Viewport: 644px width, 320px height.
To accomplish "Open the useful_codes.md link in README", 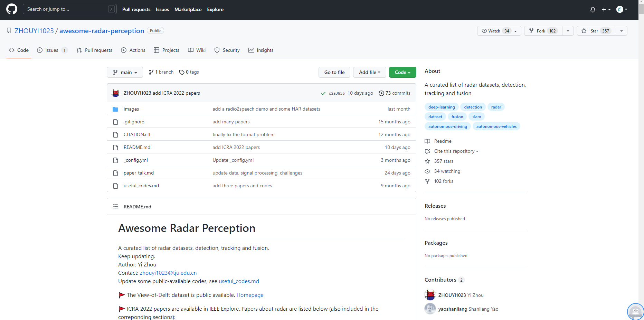I will (x=239, y=281).
